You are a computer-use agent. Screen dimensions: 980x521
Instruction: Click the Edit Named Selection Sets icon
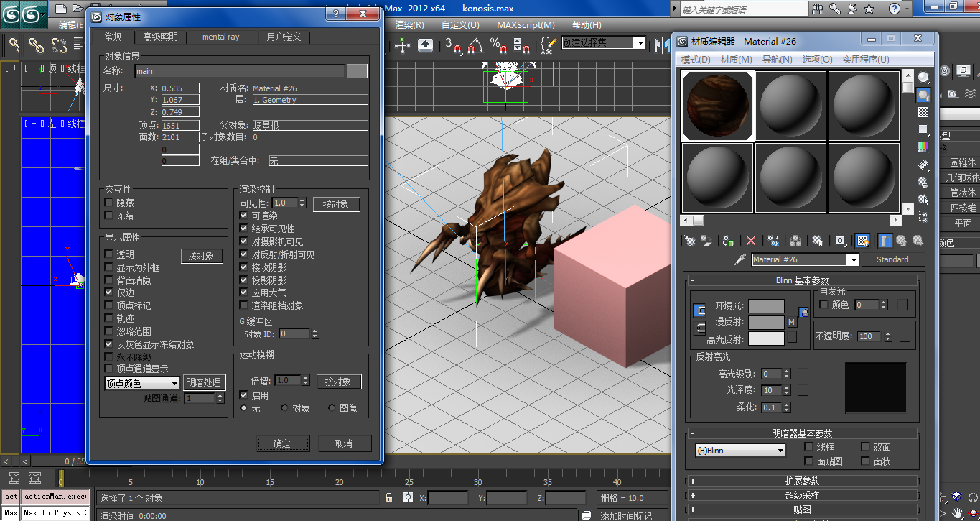point(548,45)
